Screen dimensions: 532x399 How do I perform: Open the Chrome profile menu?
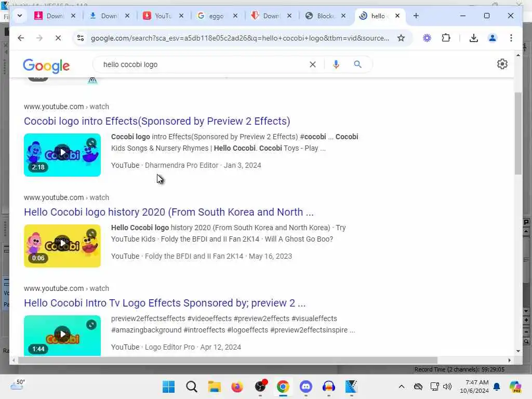coord(493,38)
